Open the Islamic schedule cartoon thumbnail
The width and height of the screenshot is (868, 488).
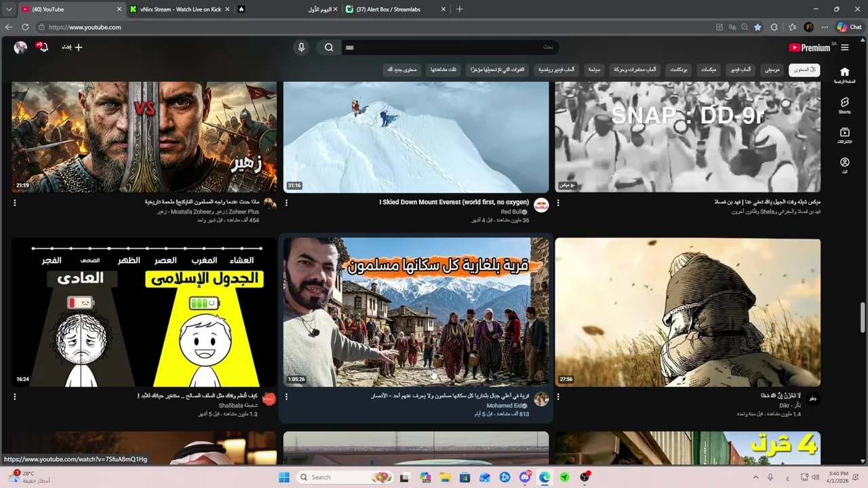(x=144, y=312)
